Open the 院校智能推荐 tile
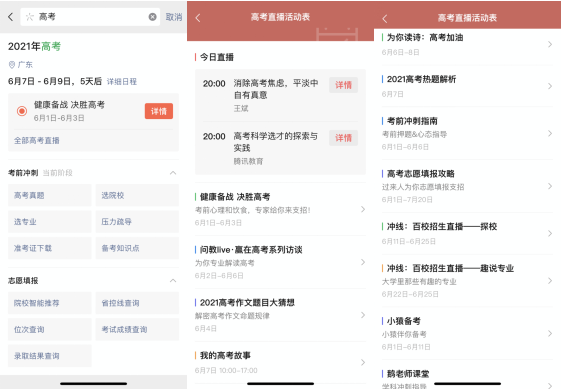Screen dimensions: 561x391 point(50,303)
